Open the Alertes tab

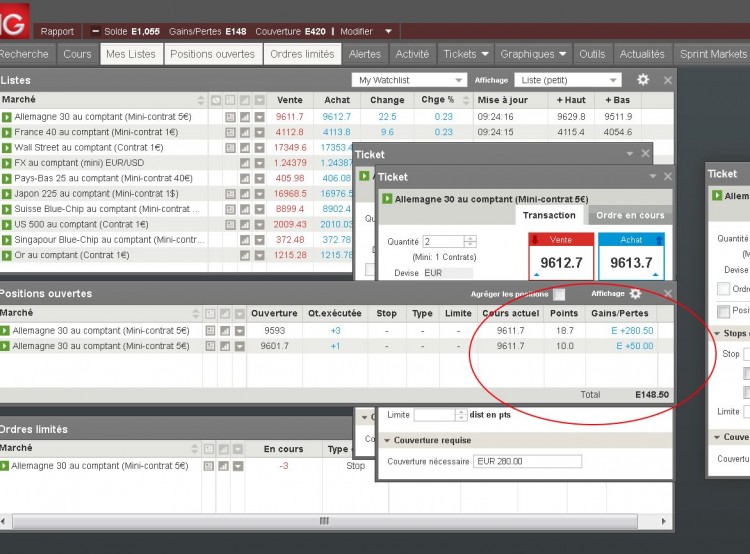(x=365, y=54)
